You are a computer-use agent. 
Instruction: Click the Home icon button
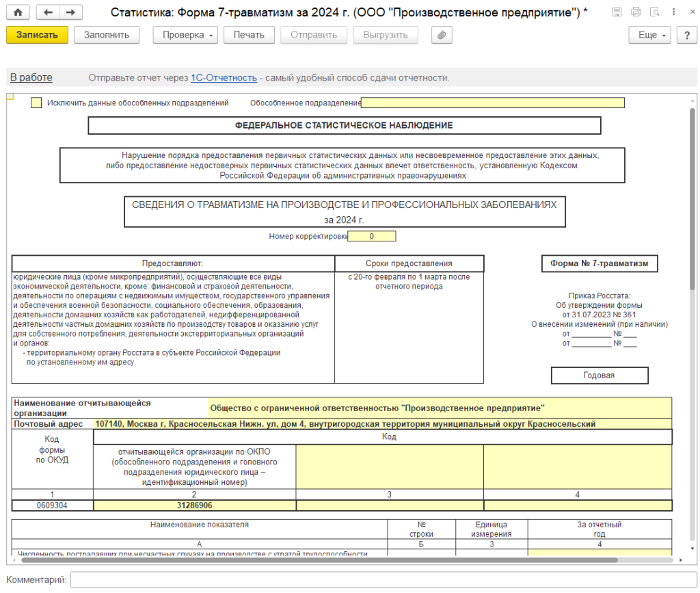(x=18, y=12)
